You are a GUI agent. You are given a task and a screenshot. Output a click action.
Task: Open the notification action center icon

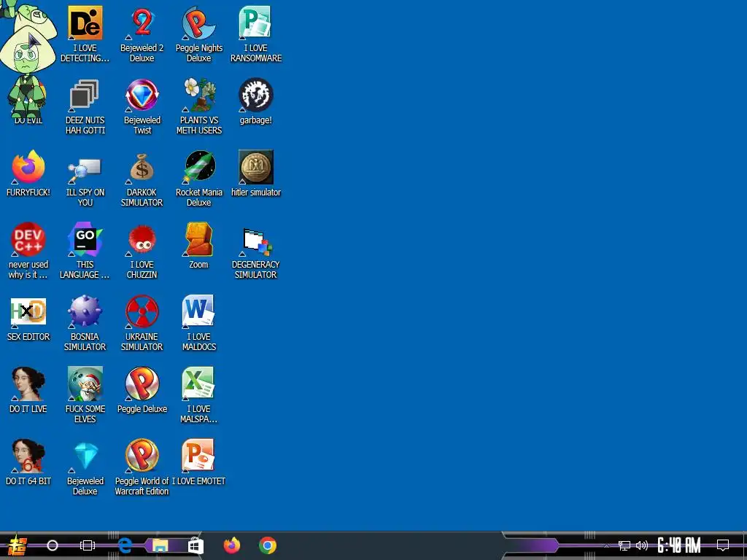click(723, 545)
